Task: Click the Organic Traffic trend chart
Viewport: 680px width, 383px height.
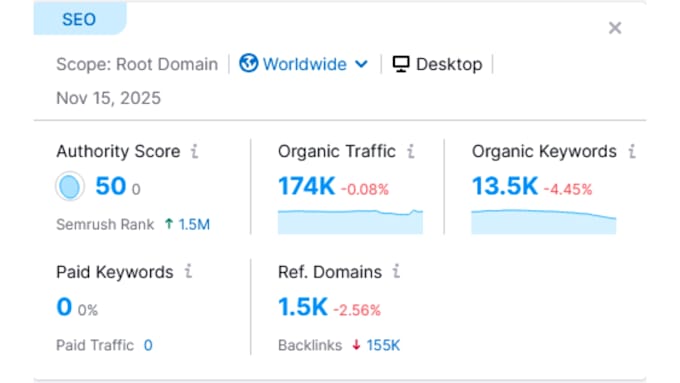Action: pyautogui.click(x=350, y=222)
